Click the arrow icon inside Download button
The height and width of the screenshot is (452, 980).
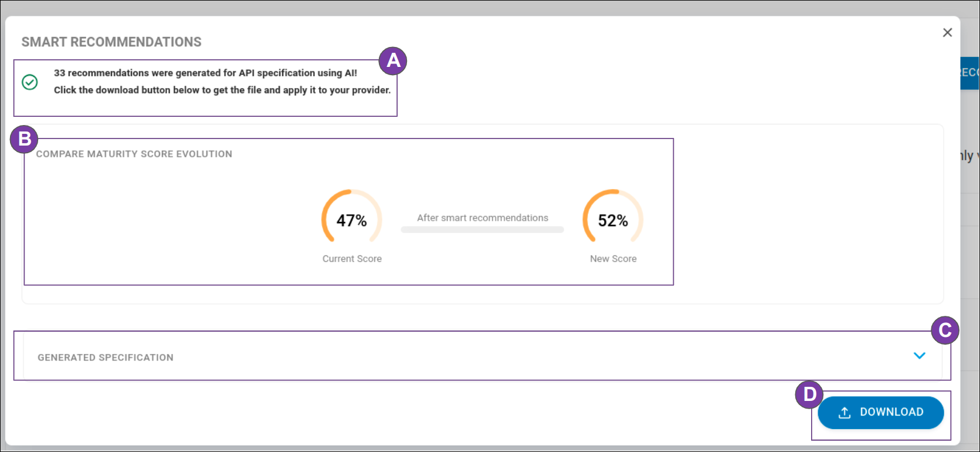tap(845, 413)
